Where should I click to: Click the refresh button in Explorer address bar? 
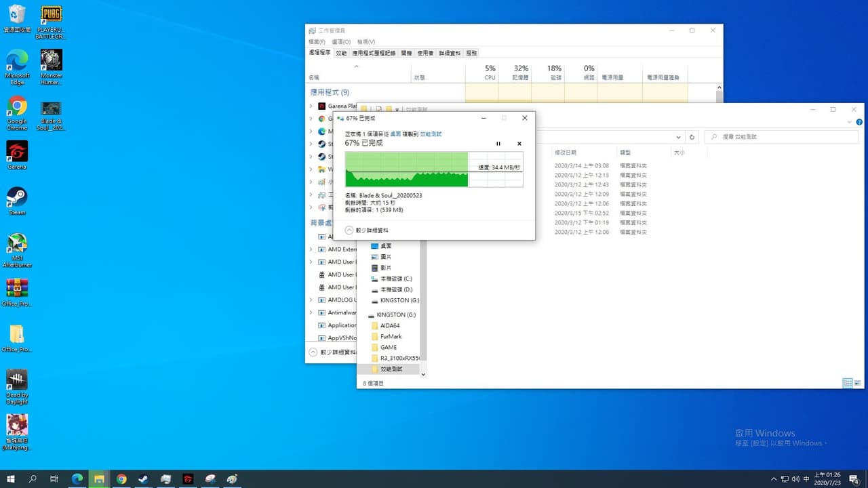tap(692, 137)
